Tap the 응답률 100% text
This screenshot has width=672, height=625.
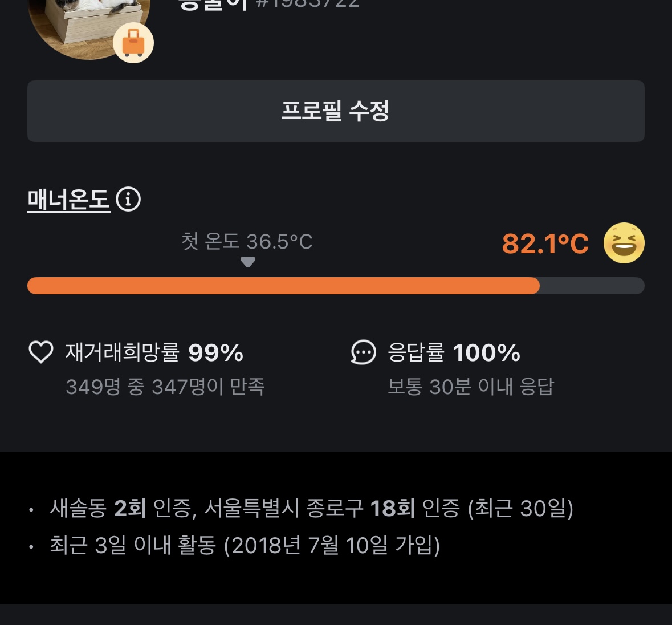pos(454,352)
